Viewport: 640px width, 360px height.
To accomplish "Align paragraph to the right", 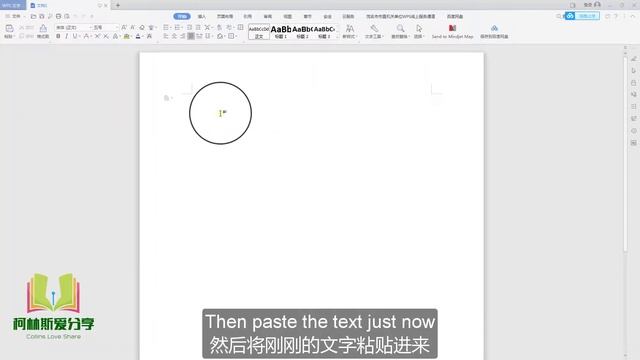I will pos(182,36).
